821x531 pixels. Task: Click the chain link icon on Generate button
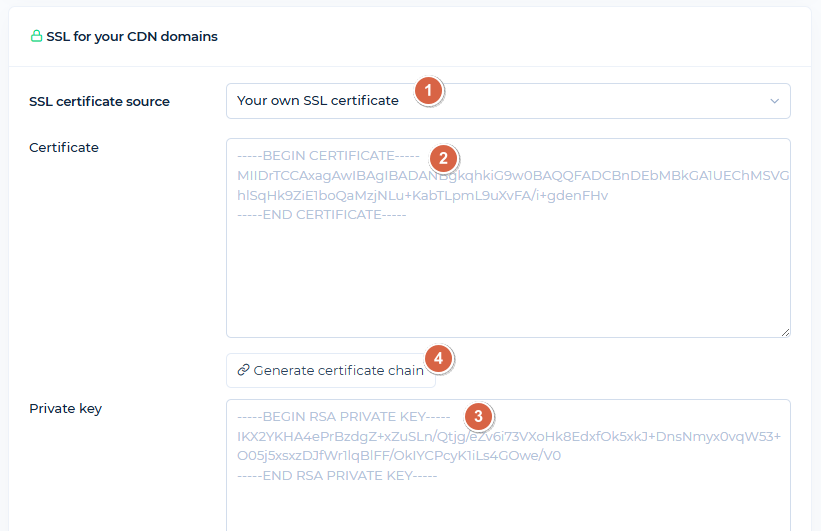tap(243, 371)
